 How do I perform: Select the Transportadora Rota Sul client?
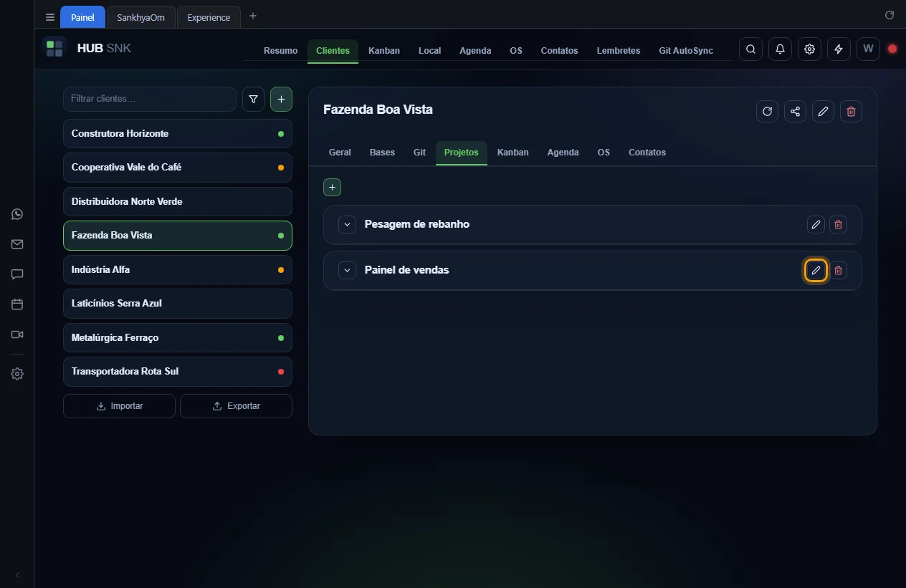pos(178,372)
